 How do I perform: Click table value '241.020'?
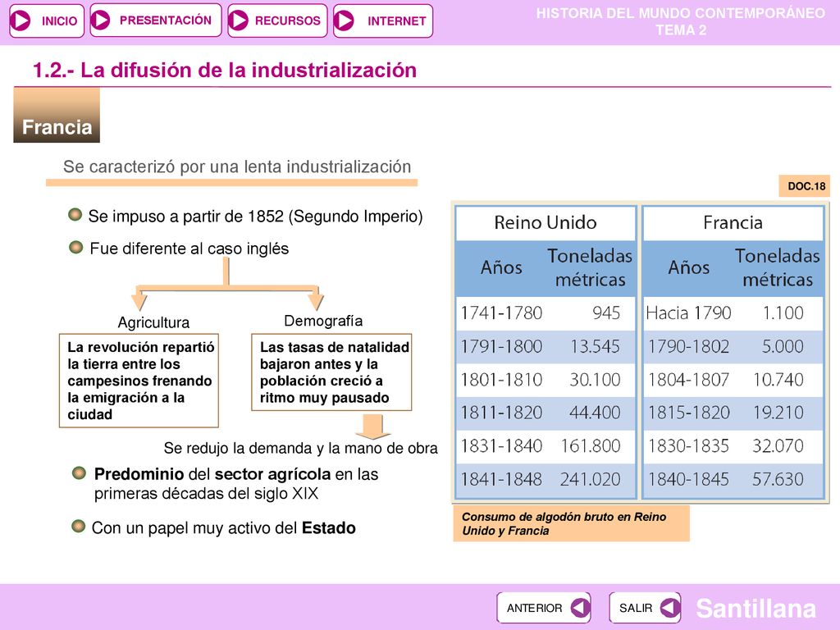pyautogui.click(x=591, y=479)
